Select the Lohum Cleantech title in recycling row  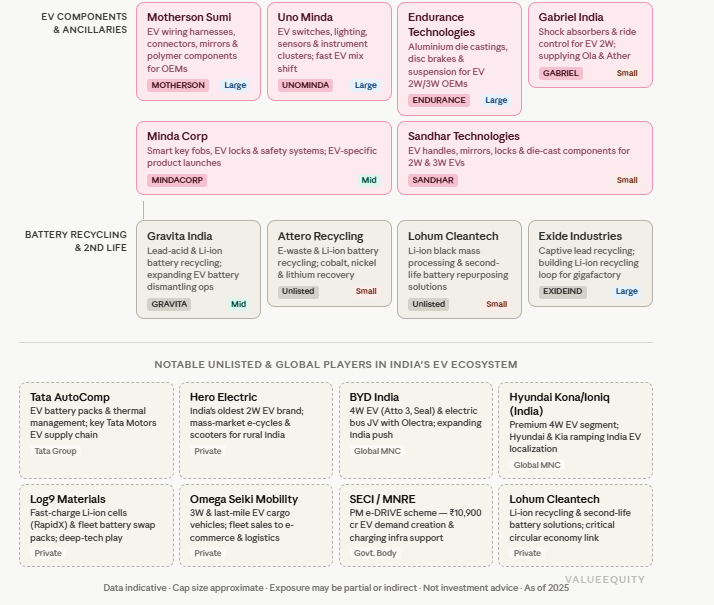click(x=453, y=236)
